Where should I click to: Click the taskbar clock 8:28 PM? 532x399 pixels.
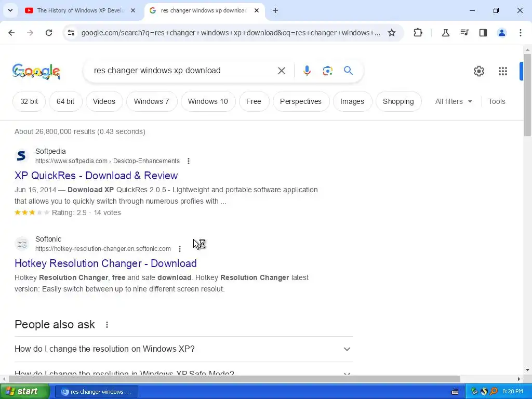(x=513, y=392)
